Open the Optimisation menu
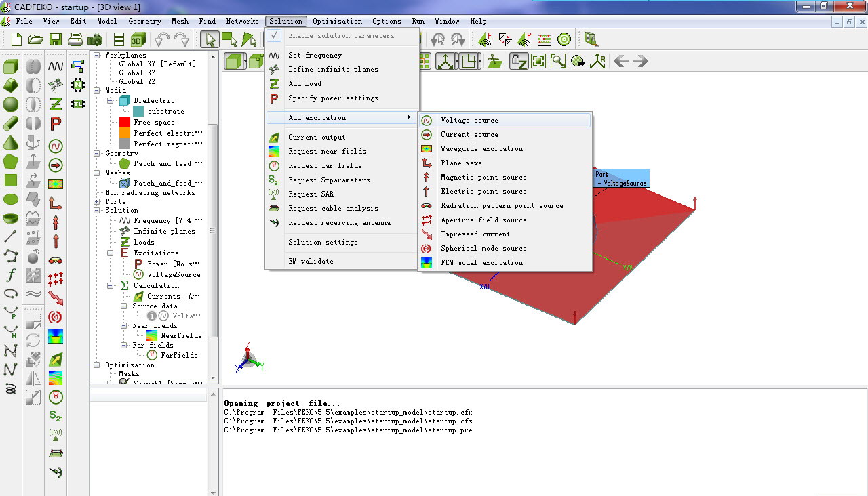This screenshot has width=868, height=496. click(337, 21)
